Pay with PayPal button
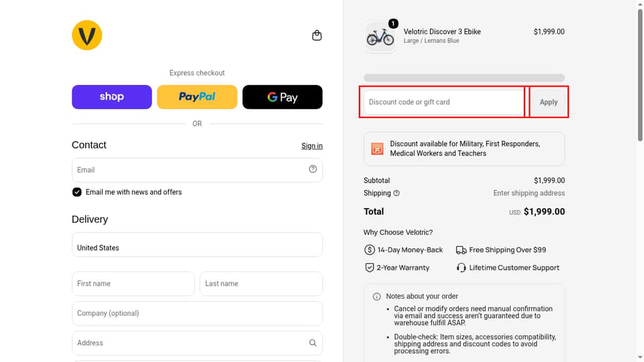Screen dimensions: 644x362 click(197, 97)
